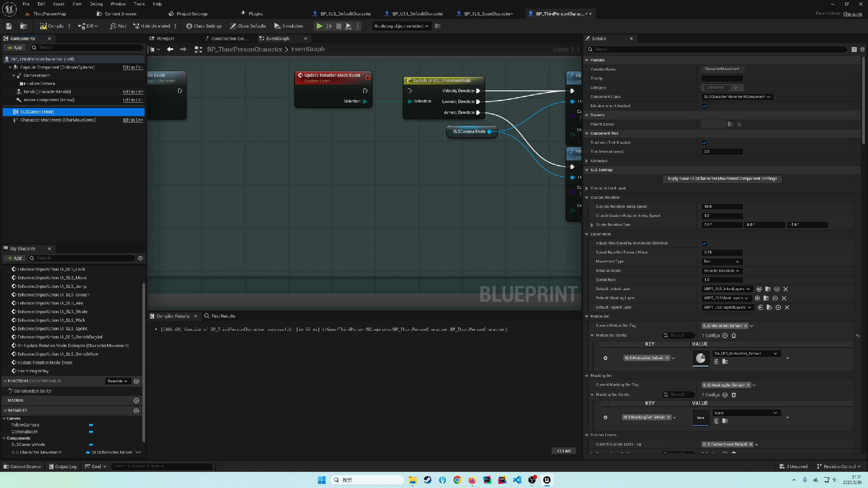
Task: Collapse the CameraBoom tree item
Action: coord(14,75)
